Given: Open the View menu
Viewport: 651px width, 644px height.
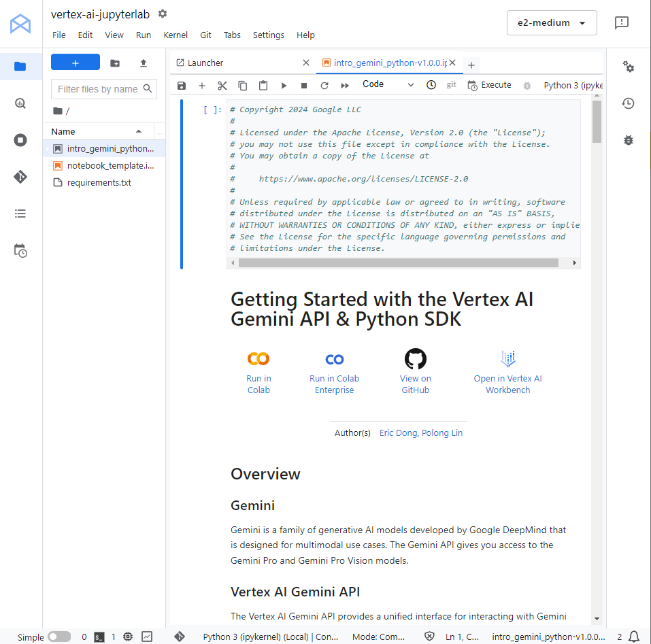Looking at the screenshot, I should (x=114, y=35).
